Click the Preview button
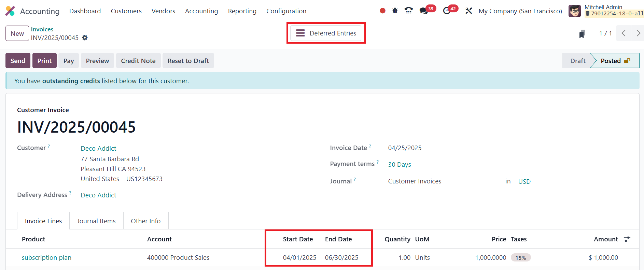This screenshot has width=644, height=270. [97, 61]
